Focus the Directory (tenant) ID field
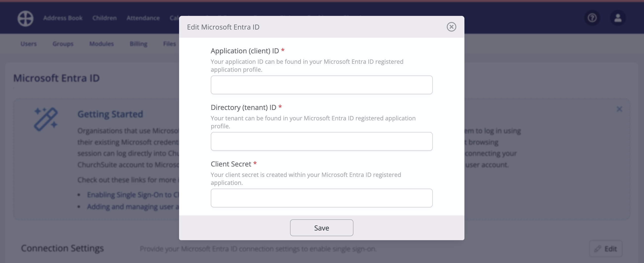Screen dimensions: 644x263 tap(322, 141)
